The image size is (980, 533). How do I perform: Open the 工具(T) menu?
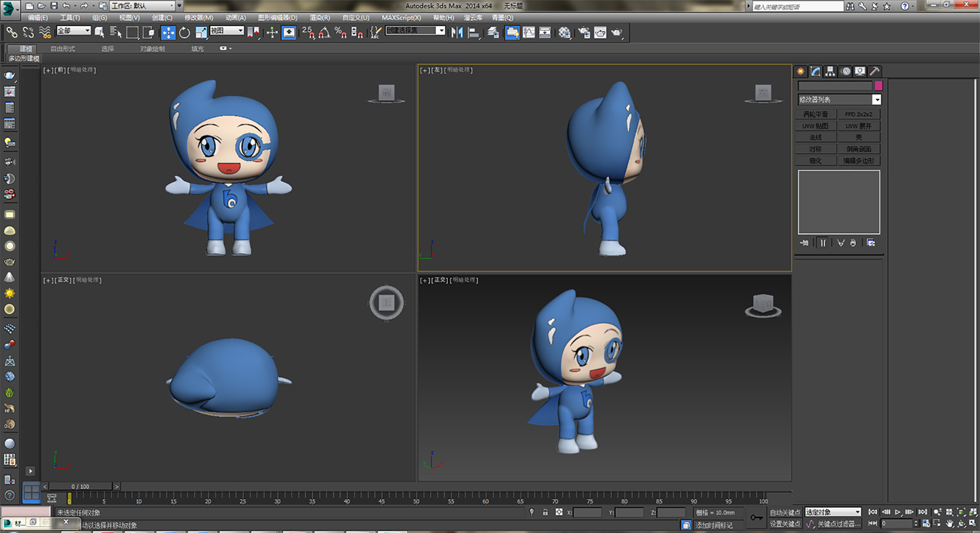tap(70, 18)
